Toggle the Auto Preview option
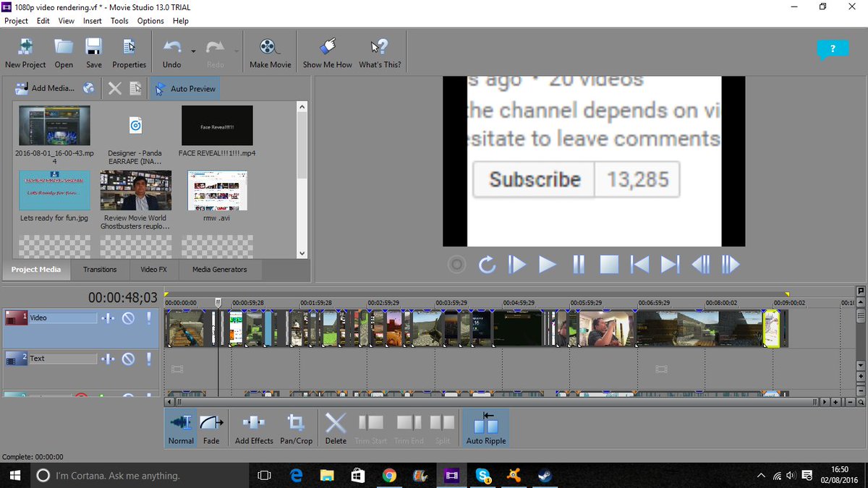Screen dimensions: 868x488 (x=184, y=88)
